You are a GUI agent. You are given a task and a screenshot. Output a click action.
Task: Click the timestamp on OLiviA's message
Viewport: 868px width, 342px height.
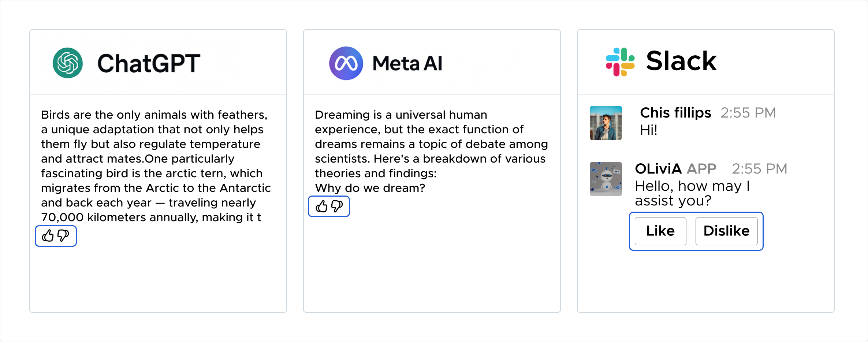[760, 169]
